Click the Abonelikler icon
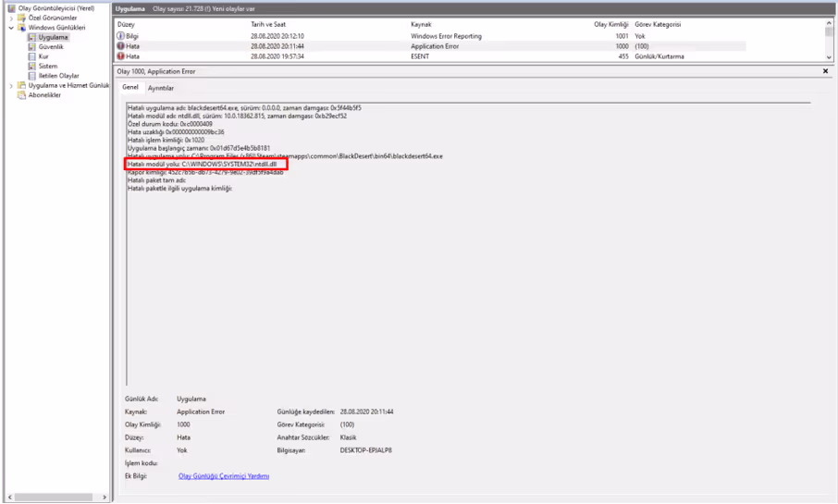This screenshot has height=504, width=838. [x=22, y=95]
